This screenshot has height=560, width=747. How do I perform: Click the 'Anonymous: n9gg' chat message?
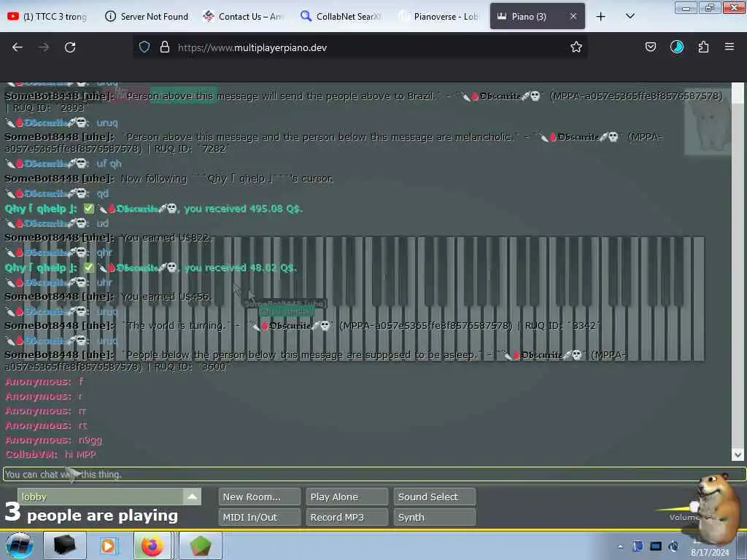(53, 440)
